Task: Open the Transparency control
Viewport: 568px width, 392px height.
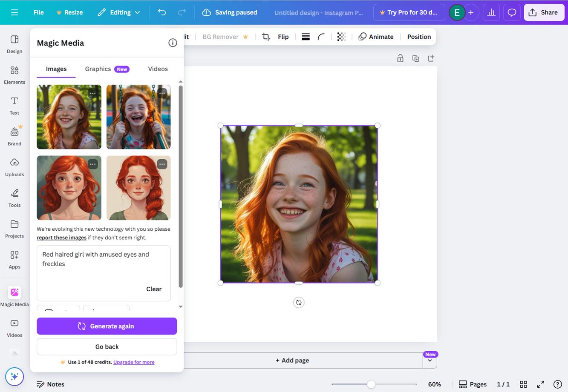Action: tap(341, 36)
